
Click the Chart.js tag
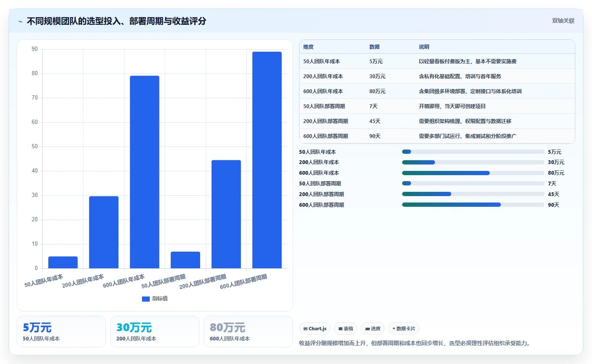[315, 329]
